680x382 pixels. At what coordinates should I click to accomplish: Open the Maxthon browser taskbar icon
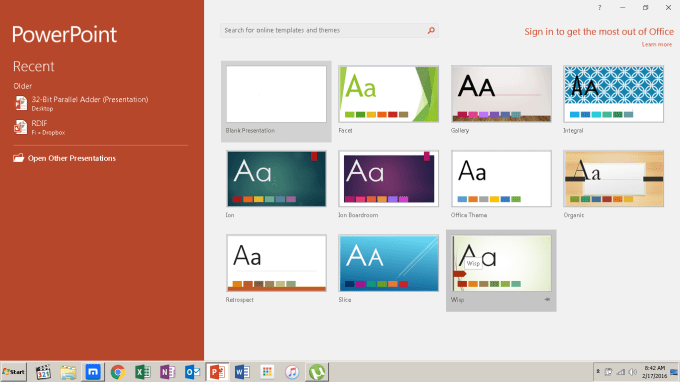pos(93,372)
